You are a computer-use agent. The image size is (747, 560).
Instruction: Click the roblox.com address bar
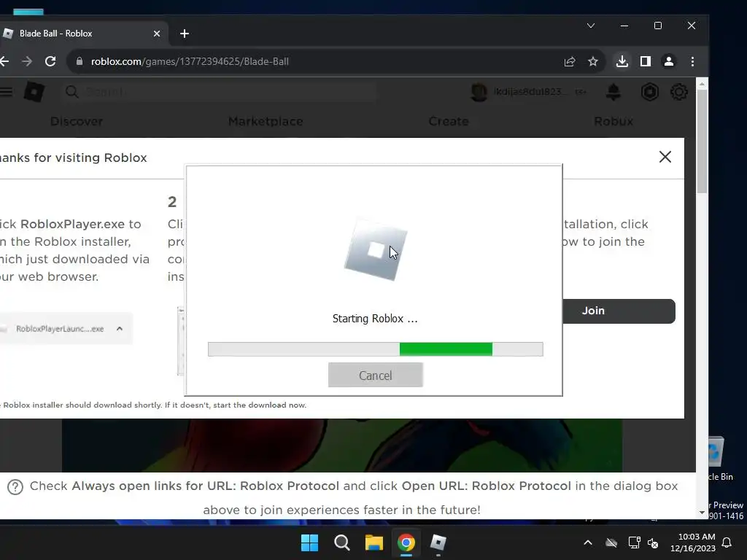(x=314, y=61)
